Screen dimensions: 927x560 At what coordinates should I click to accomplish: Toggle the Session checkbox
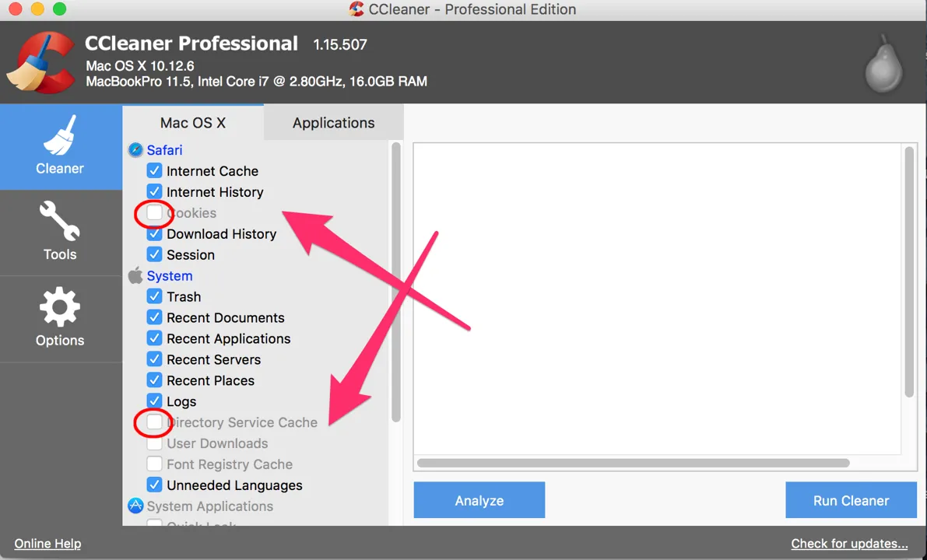pos(154,254)
